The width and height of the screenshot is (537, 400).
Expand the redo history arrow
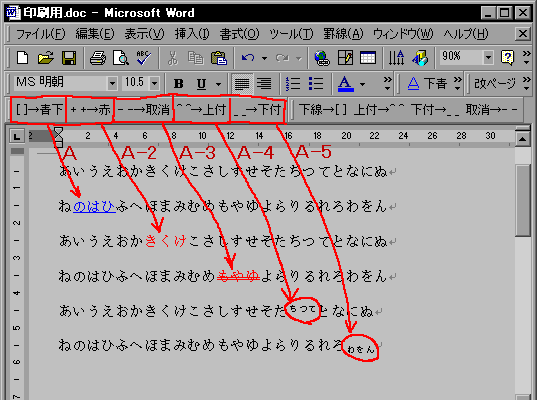299,58
